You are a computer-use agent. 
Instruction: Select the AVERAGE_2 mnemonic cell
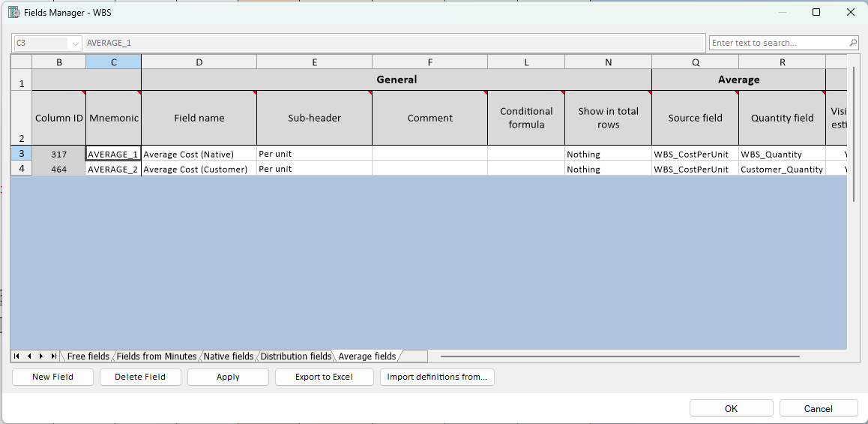(113, 169)
